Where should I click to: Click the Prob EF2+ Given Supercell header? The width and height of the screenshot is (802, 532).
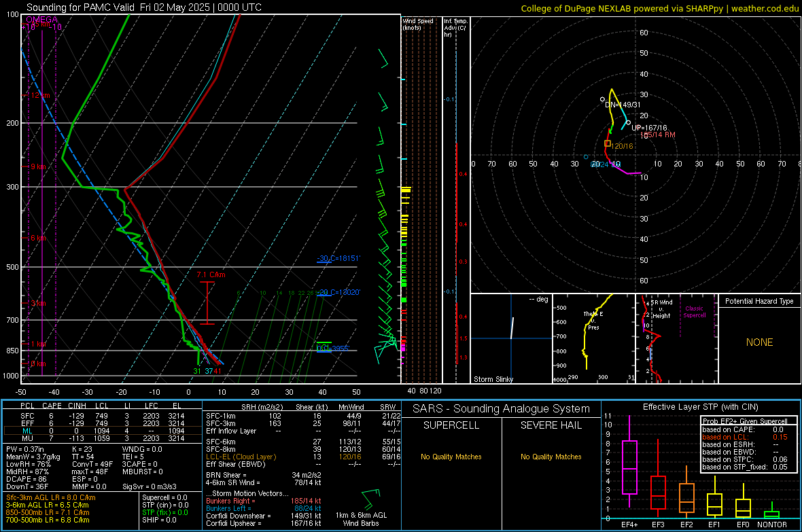point(745,421)
